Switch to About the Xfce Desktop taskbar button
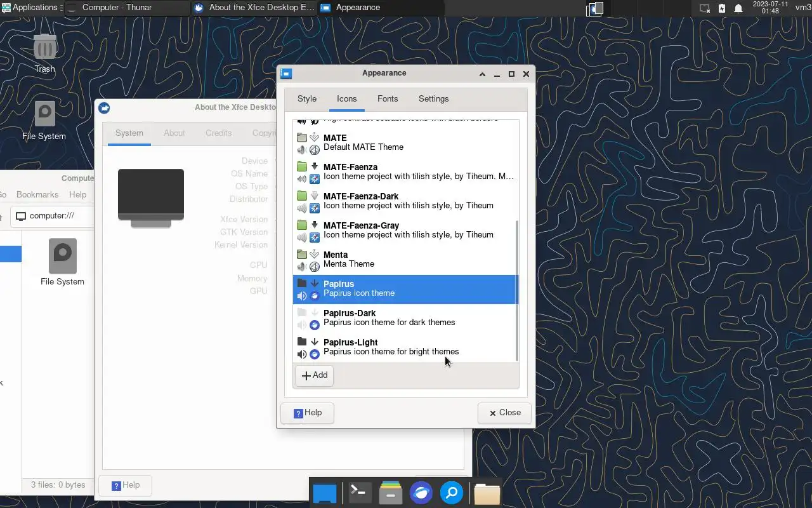812x508 pixels. click(x=254, y=8)
